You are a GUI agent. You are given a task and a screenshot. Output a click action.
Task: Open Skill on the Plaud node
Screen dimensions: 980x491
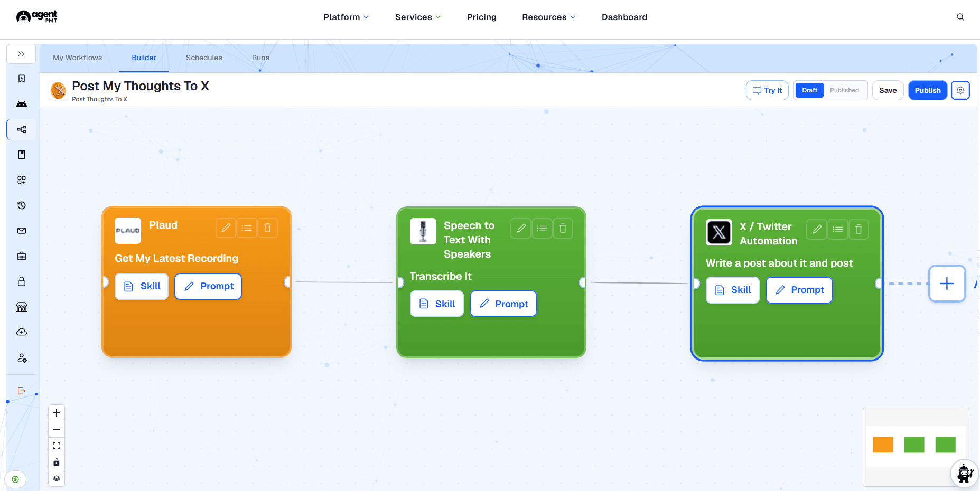pos(142,286)
